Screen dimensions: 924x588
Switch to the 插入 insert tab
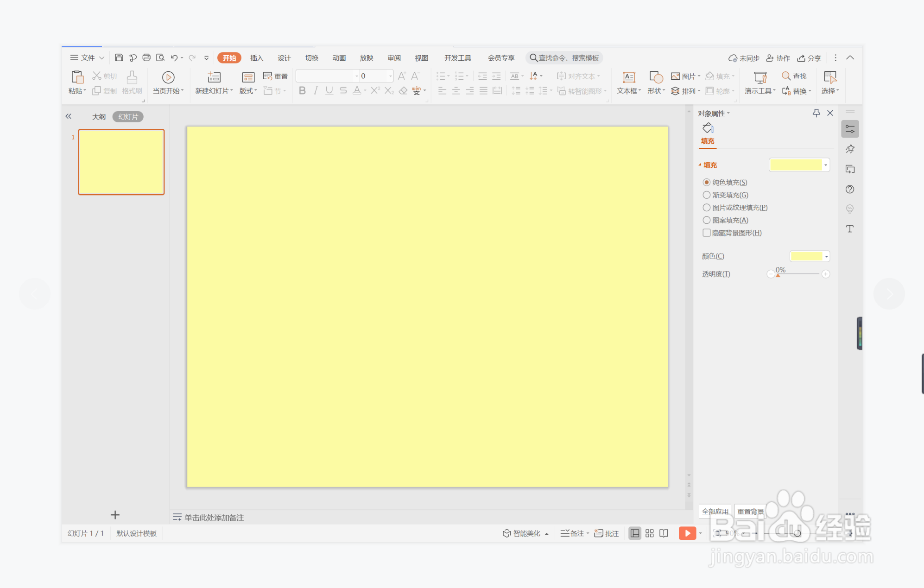(256, 58)
